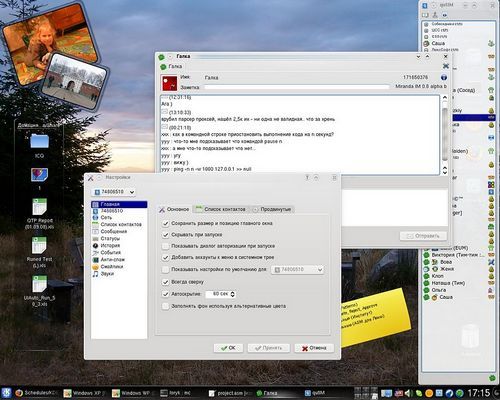
Task: Toggle the Всегда сверху checkbox
Action: pos(166,282)
